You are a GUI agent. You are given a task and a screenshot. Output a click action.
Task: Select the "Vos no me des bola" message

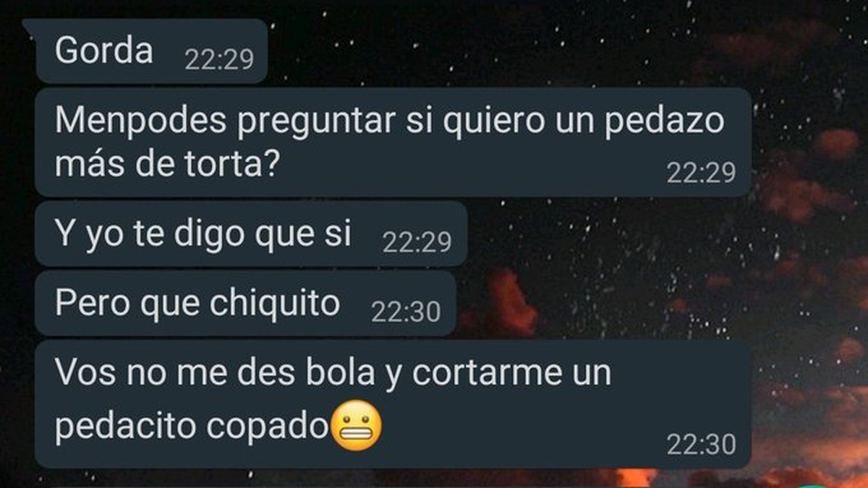(393, 404)
